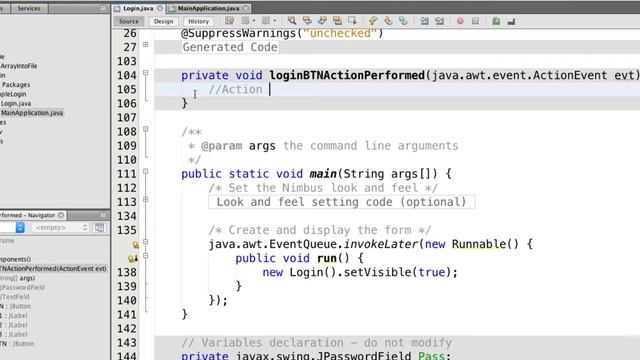This screenshot has width=640, height=360.
Task: Click the Find Previous Occurrence icon
Action: point(307,21)
